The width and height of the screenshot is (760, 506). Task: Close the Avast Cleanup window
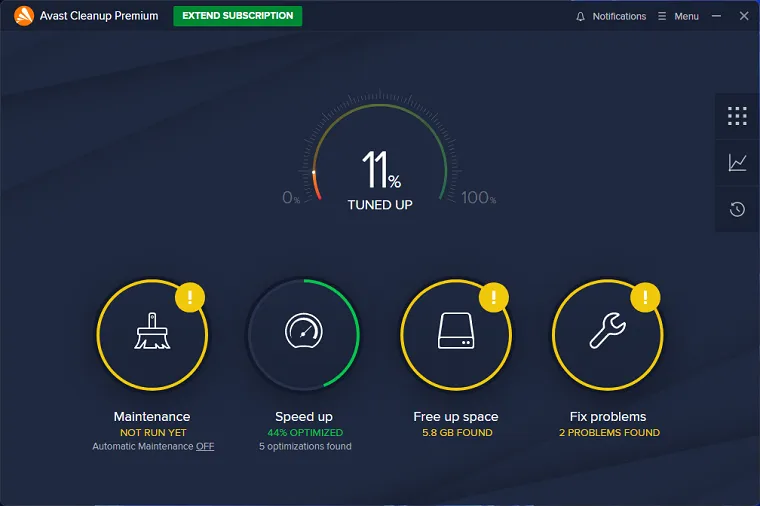coord(744,16)
